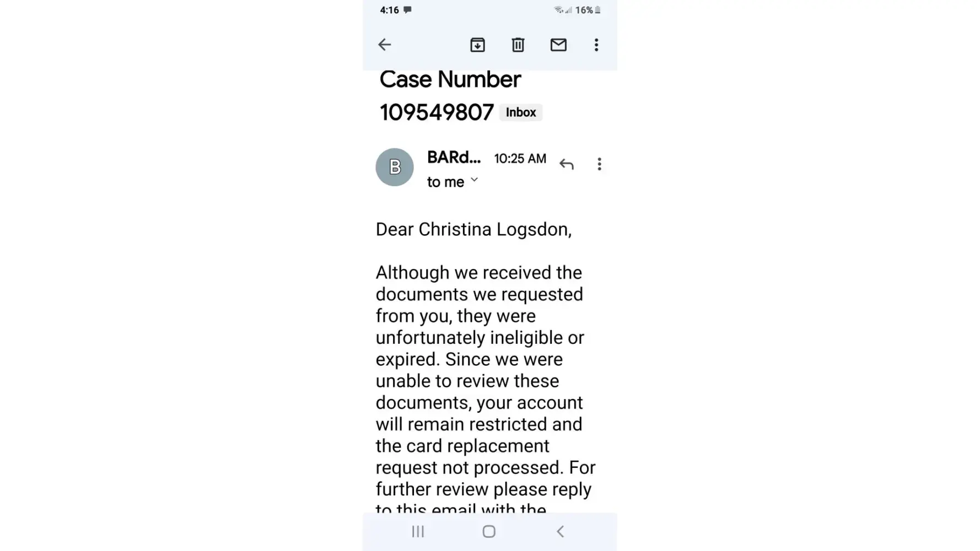Archive this email
The width and height of the screenshot is (980, 551).
477,45
